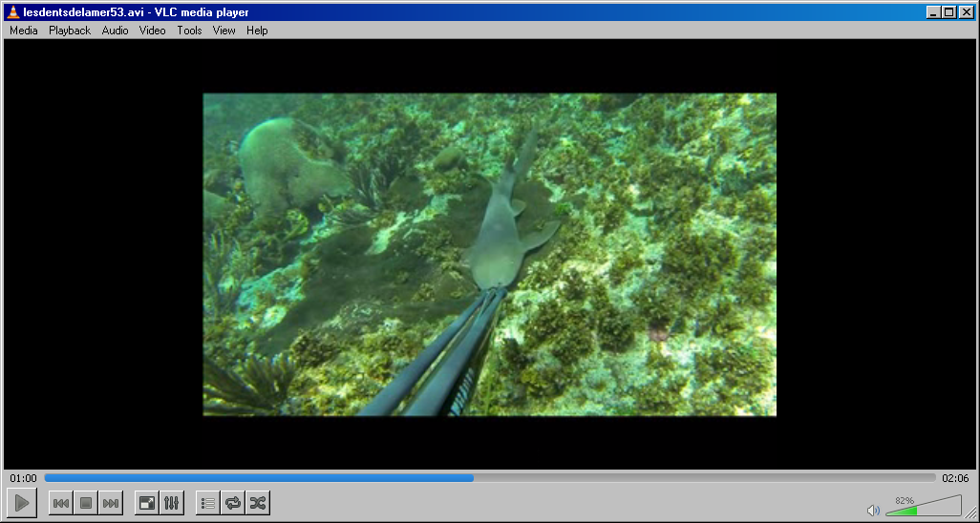Toggle random shuffle playback

258,503
